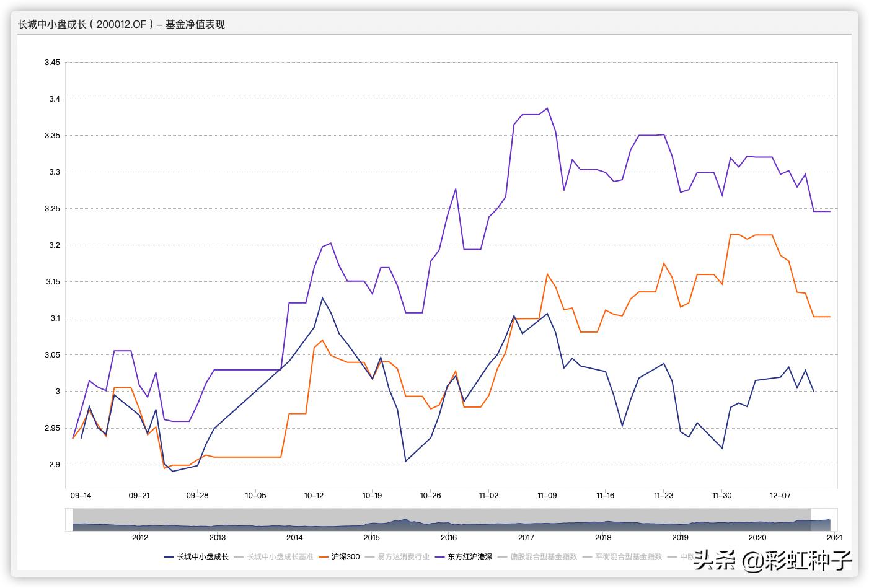Select the 2.9 y-axis label
The width and height of the screenshot is (869, 588).
coord(54,465)
